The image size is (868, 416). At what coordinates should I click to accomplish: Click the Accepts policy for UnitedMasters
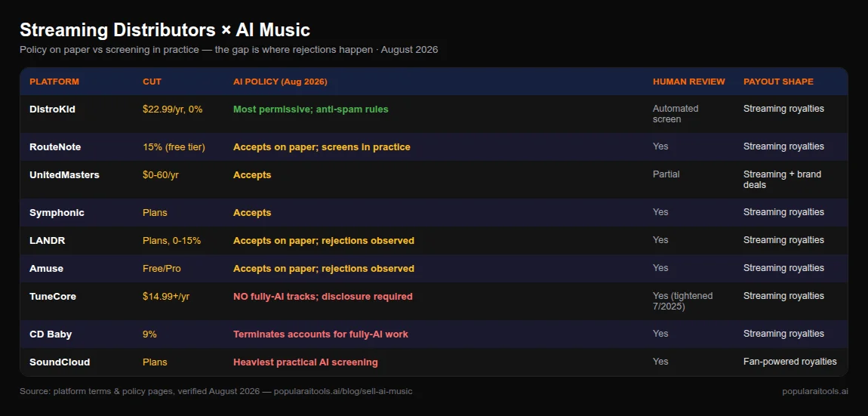tap(252, 174)
